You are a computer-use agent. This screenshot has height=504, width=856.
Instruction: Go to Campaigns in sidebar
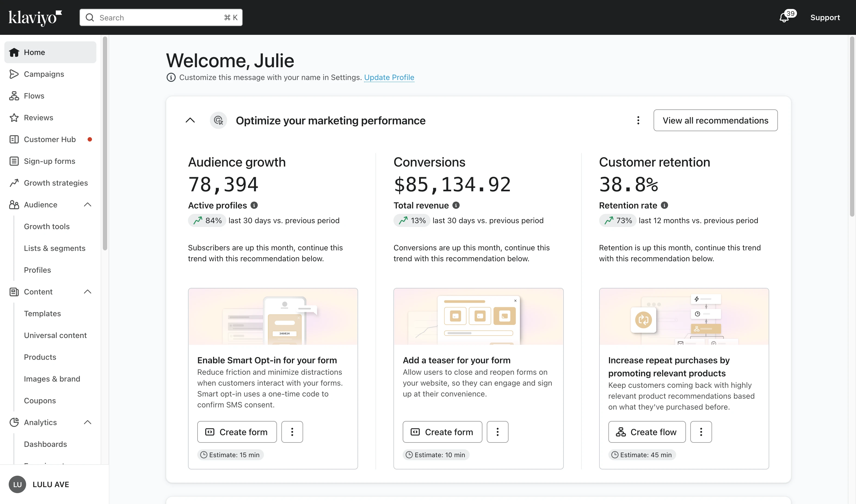tap(50, 74)
